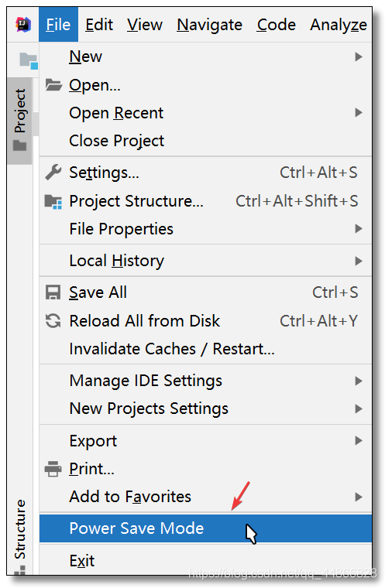Click the IntelliJ IDEA logo icon
This screenshot has height=588, width=385.
tap(23, 25)
